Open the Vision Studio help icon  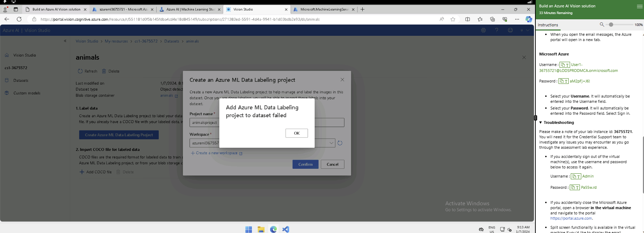click(x=496, y=30)
